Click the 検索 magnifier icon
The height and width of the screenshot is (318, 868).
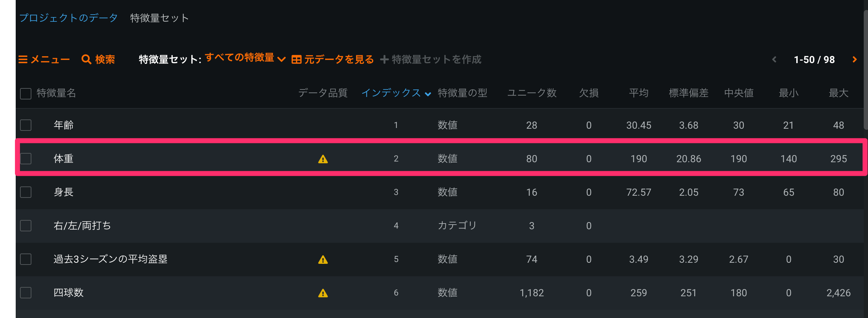click(86, 60)
